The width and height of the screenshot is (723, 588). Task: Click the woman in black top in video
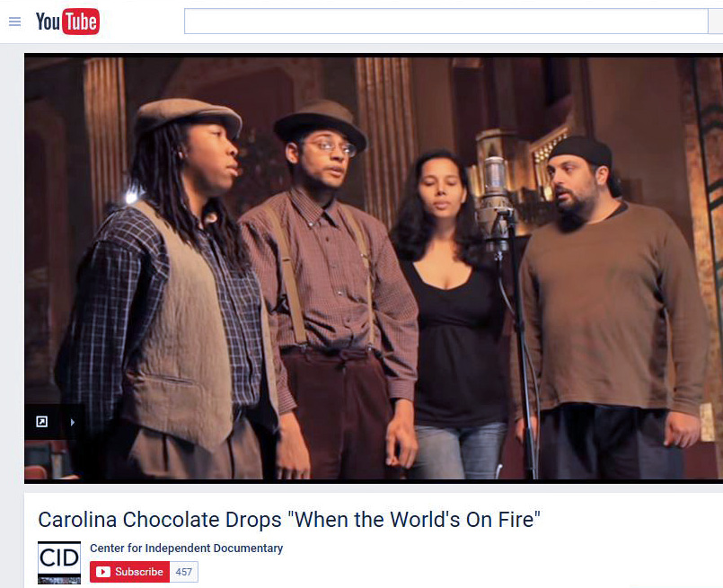coord(452,313)
